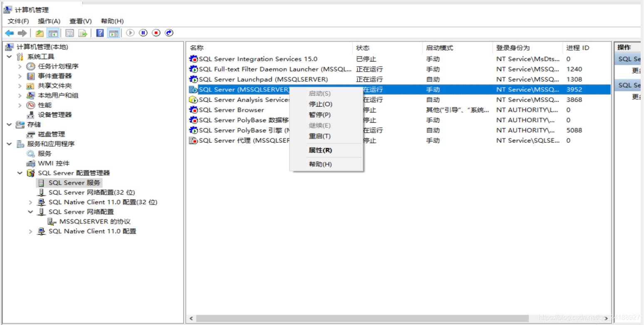Expand SQL Native Client 11.0 配置(32 位)
The image size is (644, 325).
pos(30,202)
